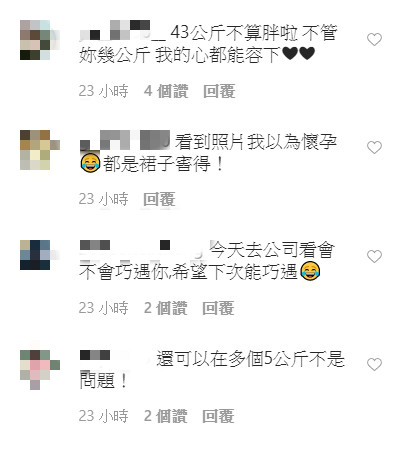Screen dimensions: 408x450
Task: Like the 還可以在多個5公斤 comment
Action: pos(374,364)
